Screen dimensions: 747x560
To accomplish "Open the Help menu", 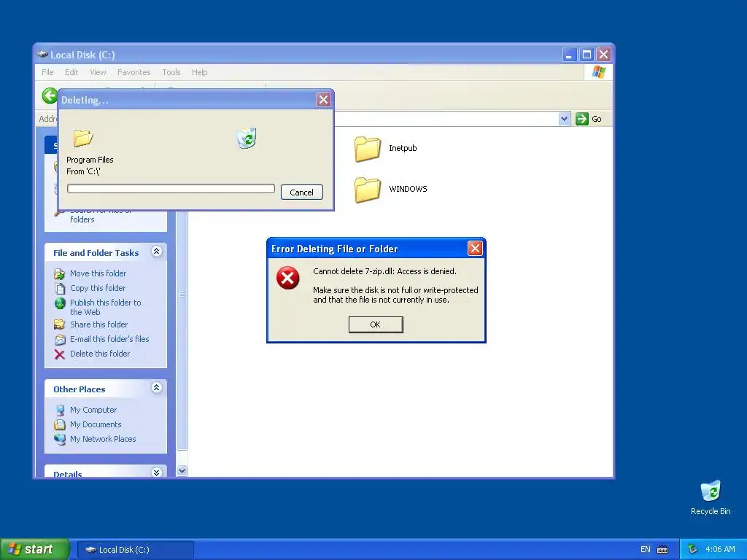I will tap(200, 72).
